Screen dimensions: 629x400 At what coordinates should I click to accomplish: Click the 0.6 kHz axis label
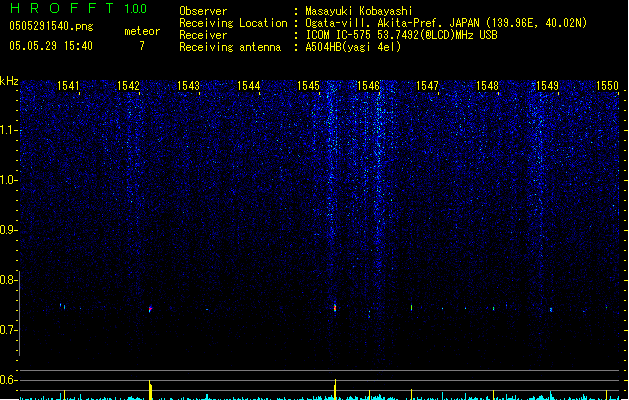[7, 380]
